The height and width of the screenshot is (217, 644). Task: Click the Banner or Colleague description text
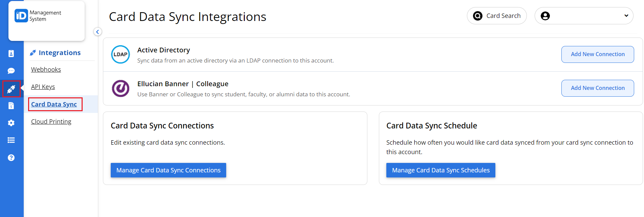pos(243,94)
